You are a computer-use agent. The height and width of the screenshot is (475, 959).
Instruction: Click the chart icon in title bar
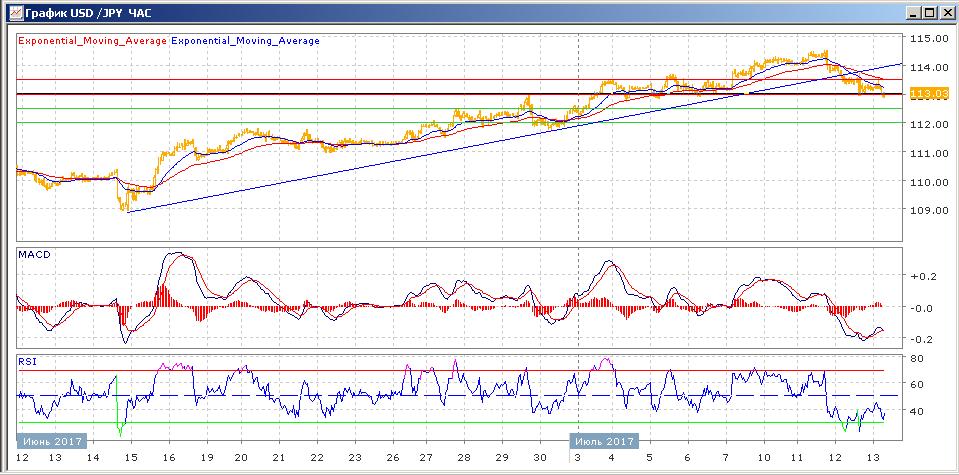click(17, 12)
